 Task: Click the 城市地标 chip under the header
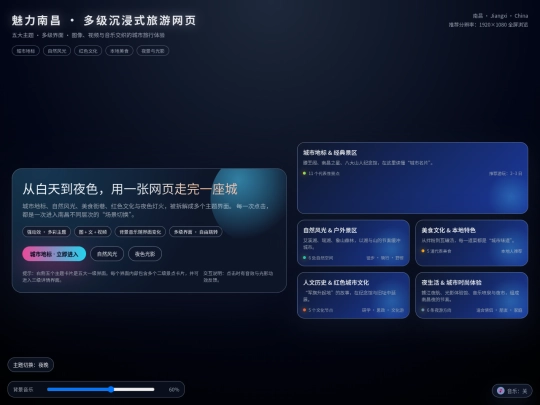[26, 51]
